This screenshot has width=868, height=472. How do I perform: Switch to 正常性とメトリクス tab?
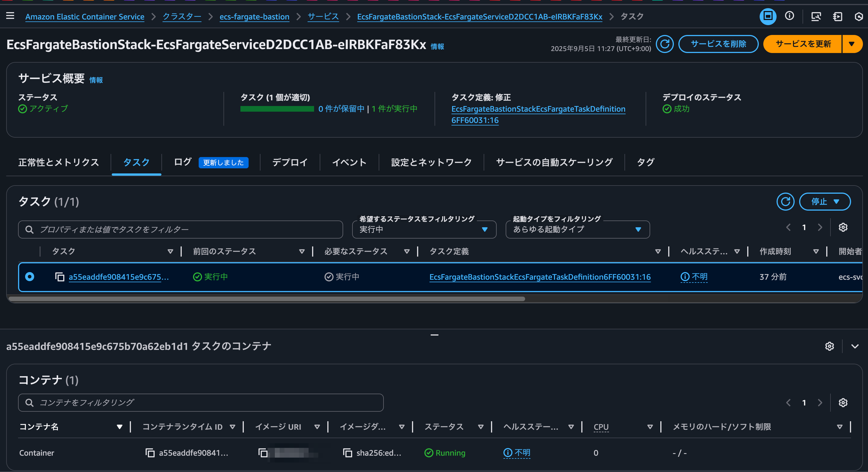click(59, 162)
